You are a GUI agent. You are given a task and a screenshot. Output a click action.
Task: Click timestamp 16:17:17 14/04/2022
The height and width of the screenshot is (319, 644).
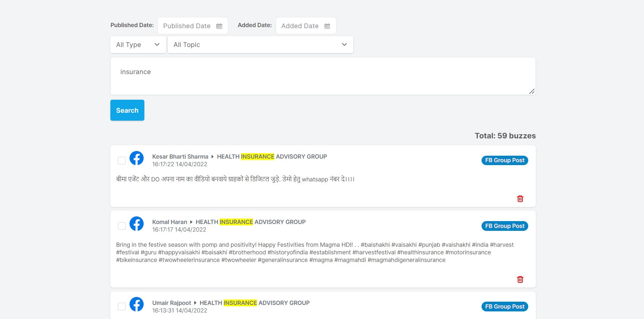click(179, 229)
